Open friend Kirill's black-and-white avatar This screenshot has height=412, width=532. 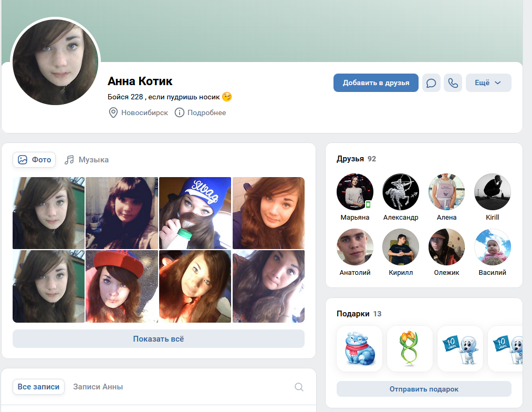pyautogui.click(x=492, y=192)
